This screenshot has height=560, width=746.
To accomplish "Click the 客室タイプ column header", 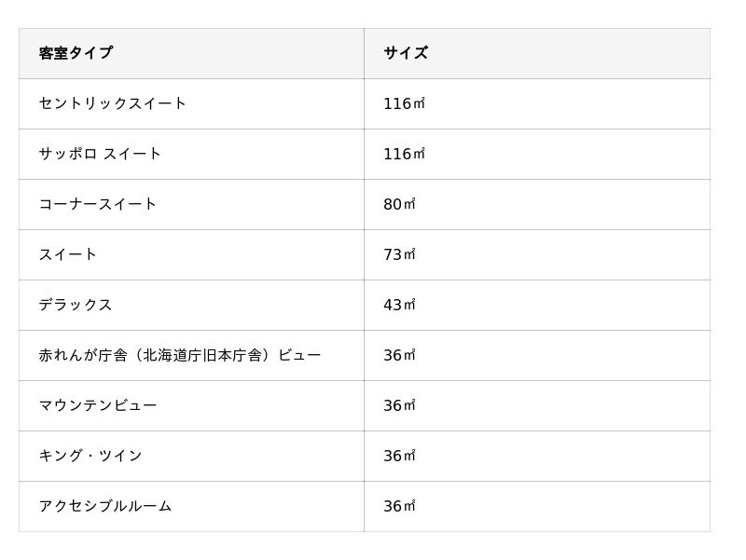I will [x=76, y=53].
